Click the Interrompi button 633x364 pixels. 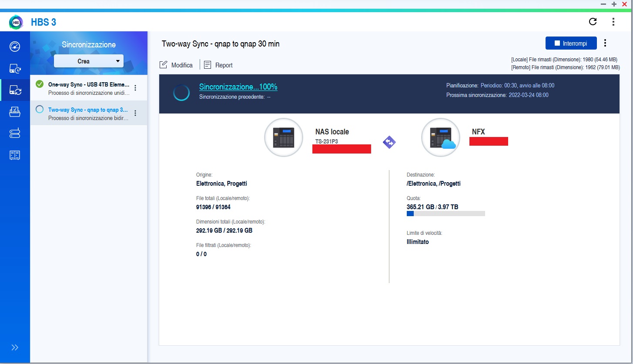tap(570, 43)
